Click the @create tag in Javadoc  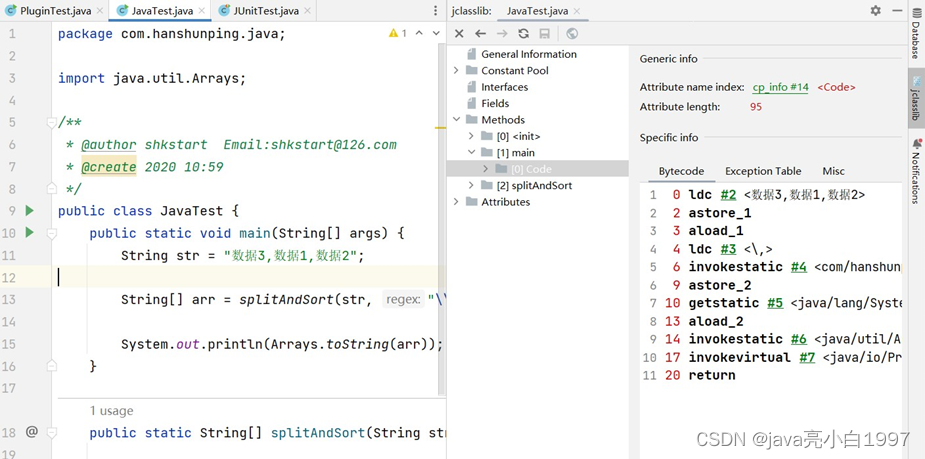point(109,167)
